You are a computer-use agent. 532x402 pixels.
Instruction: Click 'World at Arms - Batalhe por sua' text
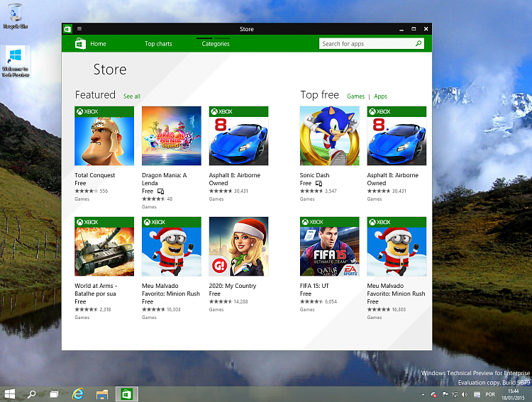point(96,290)
